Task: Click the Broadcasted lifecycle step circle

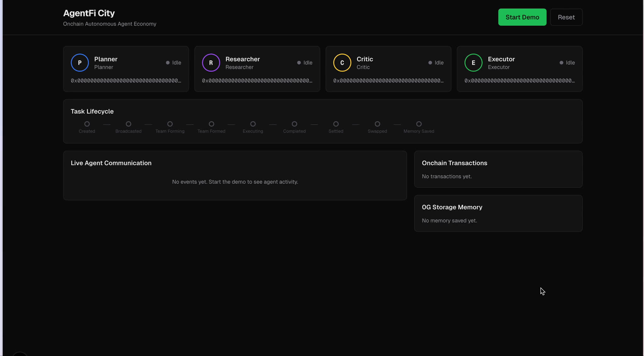Action: point(128,124)
